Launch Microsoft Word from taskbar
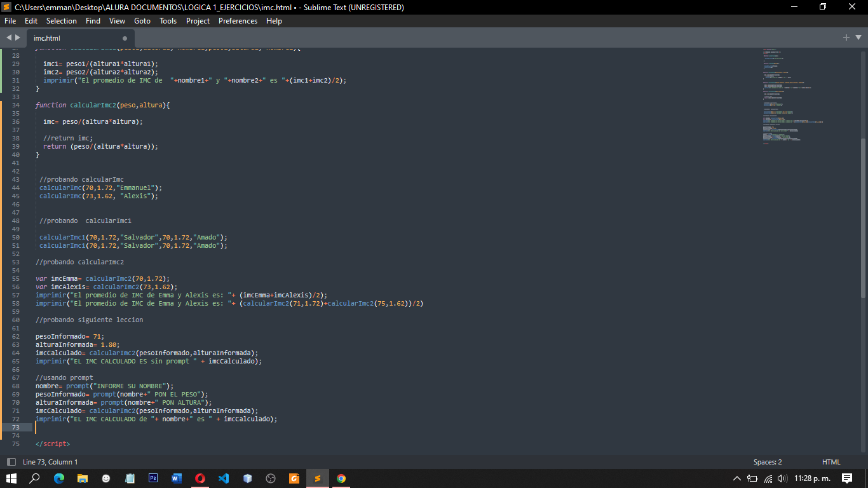 pos(177,478)
